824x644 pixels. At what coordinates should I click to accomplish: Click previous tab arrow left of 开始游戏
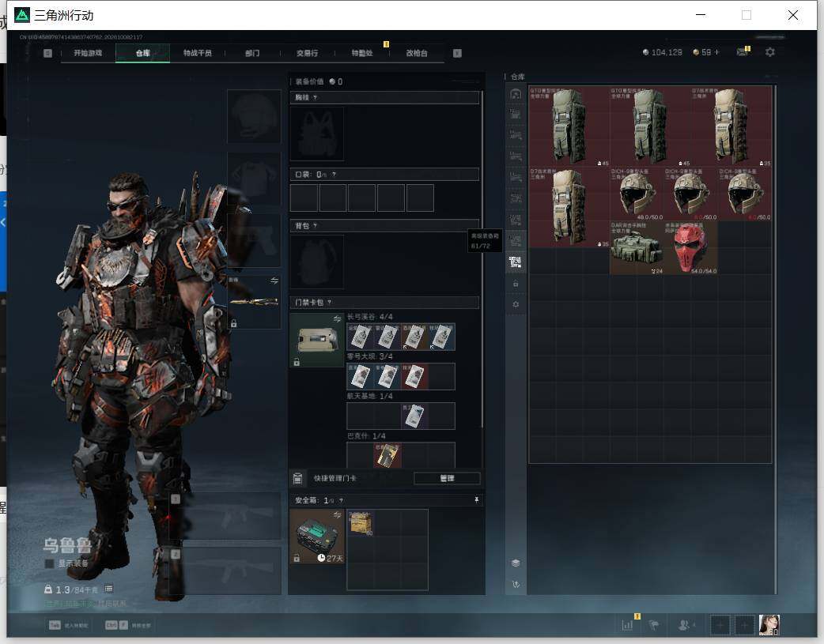coord(47,53)
